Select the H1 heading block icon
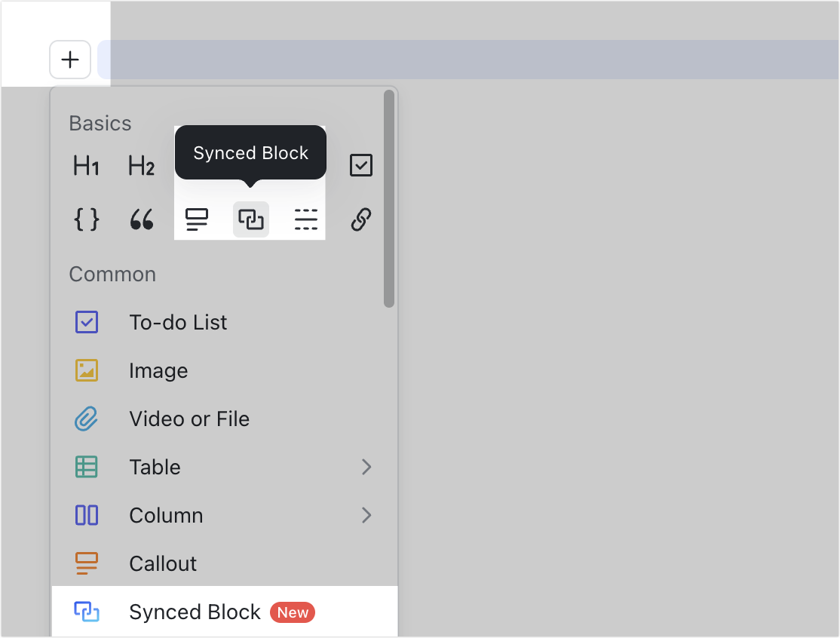Image resolution: width=840 pixels, height=638 pixels. click(86, 166)
